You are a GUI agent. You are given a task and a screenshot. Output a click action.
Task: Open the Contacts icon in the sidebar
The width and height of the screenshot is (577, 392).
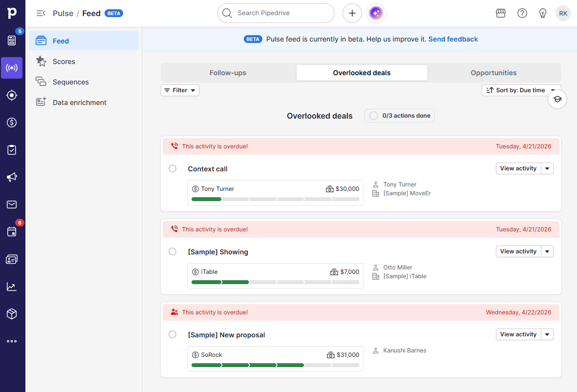(x=12, y=259)
